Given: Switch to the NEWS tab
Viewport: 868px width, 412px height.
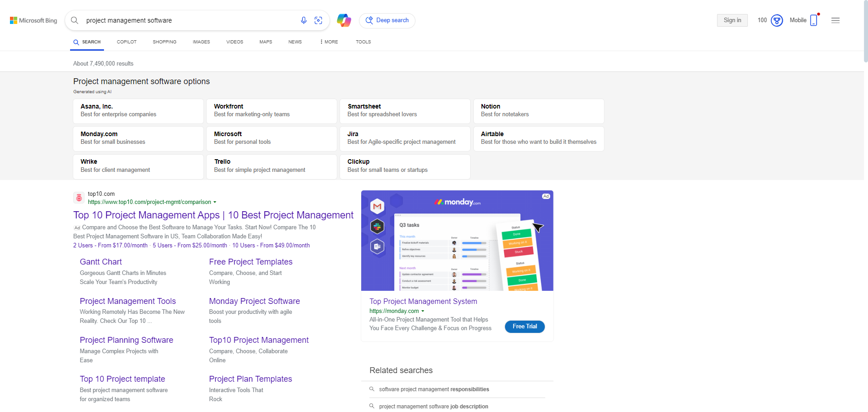Looking at the screenshot, I should 295,42.
